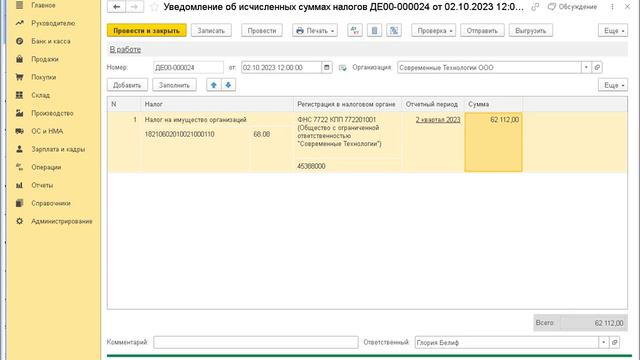Screen dimensions: 640x360
Task: Open the Главное section in sidebar
Action: pos(43,5)
